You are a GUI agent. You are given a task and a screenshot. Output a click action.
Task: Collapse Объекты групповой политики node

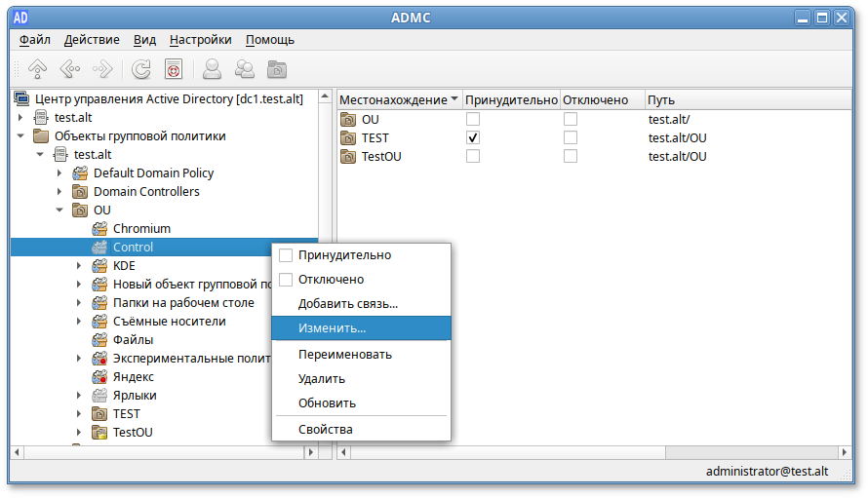[20, 136]
